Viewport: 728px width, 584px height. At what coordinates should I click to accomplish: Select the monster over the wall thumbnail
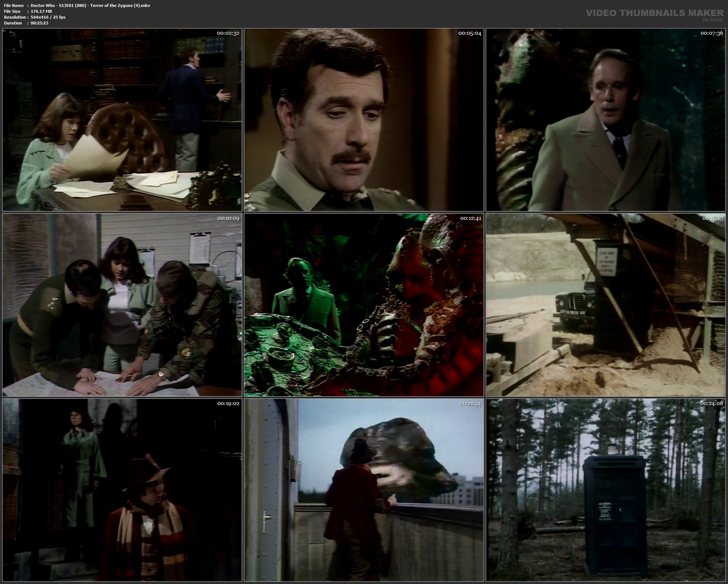pyautogui.click(x=364, y=490)
